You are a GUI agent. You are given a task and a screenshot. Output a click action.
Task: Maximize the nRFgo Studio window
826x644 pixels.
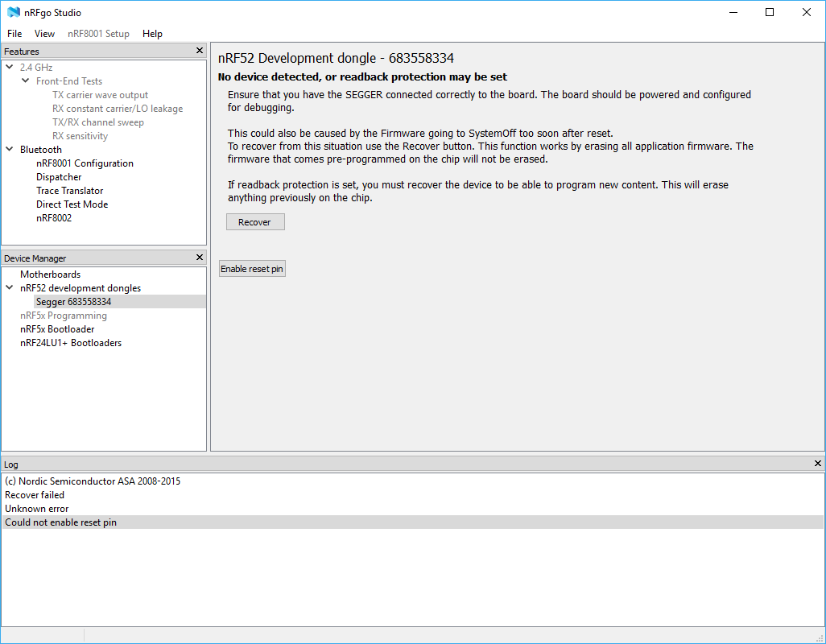pyautogui.click(x=770, y=12)
